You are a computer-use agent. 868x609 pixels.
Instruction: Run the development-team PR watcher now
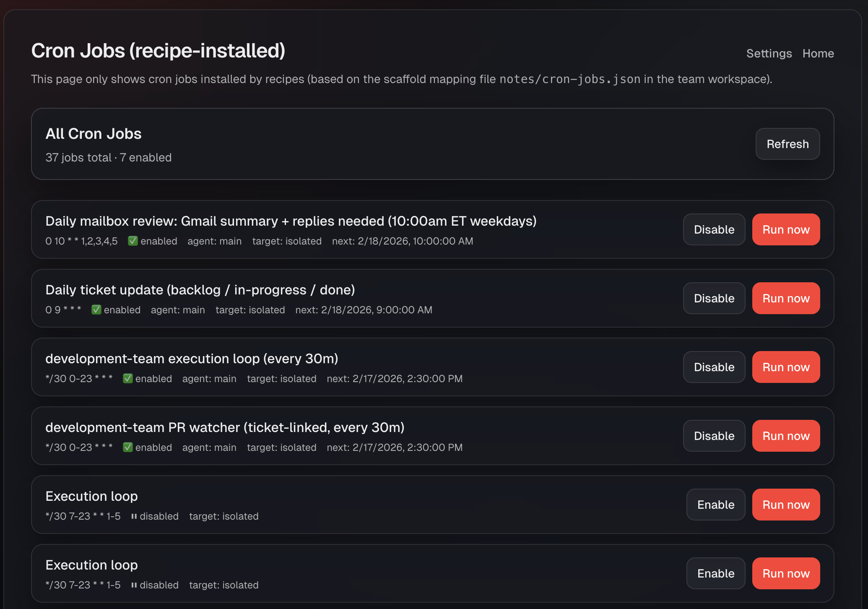(786, 436)
